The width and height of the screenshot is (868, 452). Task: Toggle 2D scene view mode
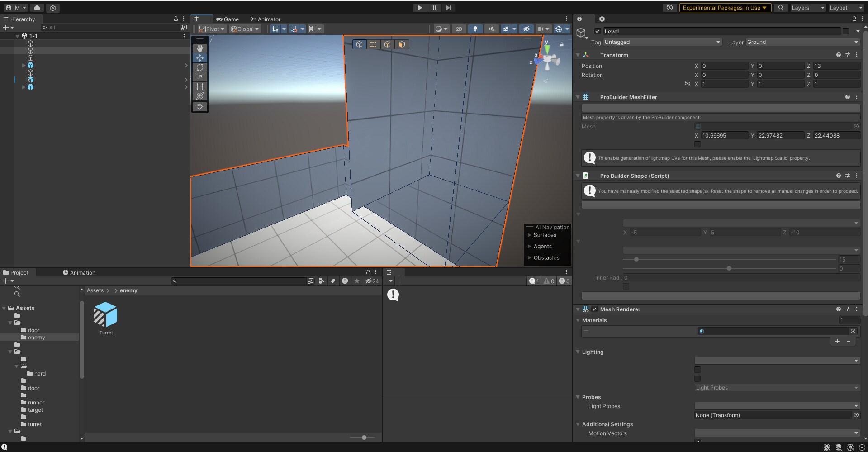point(459,29)
